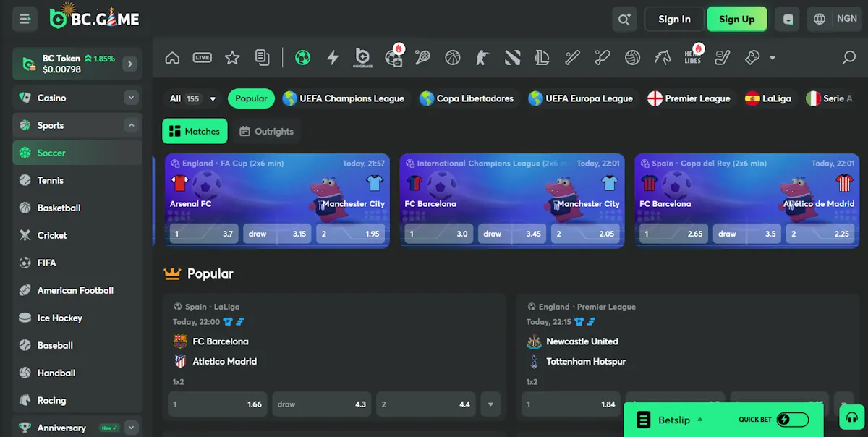This screenshot has width=868, height=437.
Task: Click the favorites star icon
Action: [x=232, y=58]
